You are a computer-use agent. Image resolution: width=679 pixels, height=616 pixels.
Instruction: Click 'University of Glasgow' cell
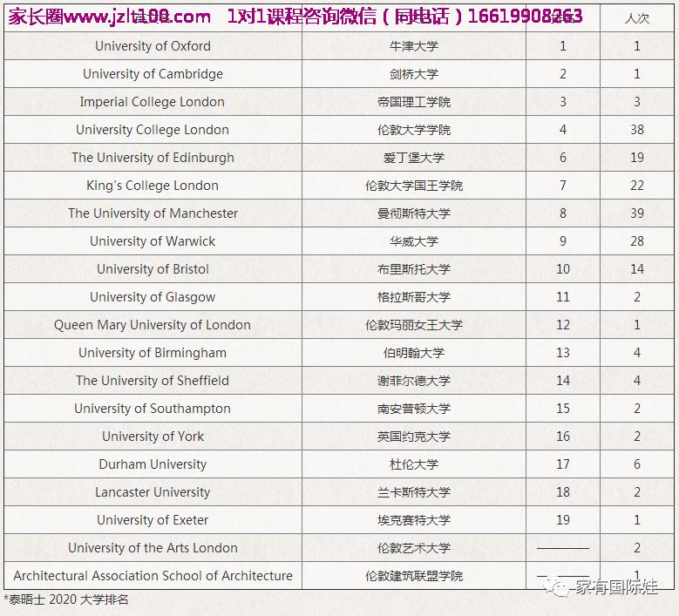[153, 297]
